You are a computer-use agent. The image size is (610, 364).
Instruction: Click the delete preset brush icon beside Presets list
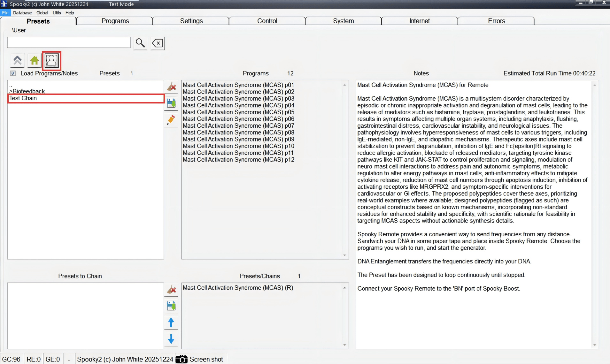(172, 87)
